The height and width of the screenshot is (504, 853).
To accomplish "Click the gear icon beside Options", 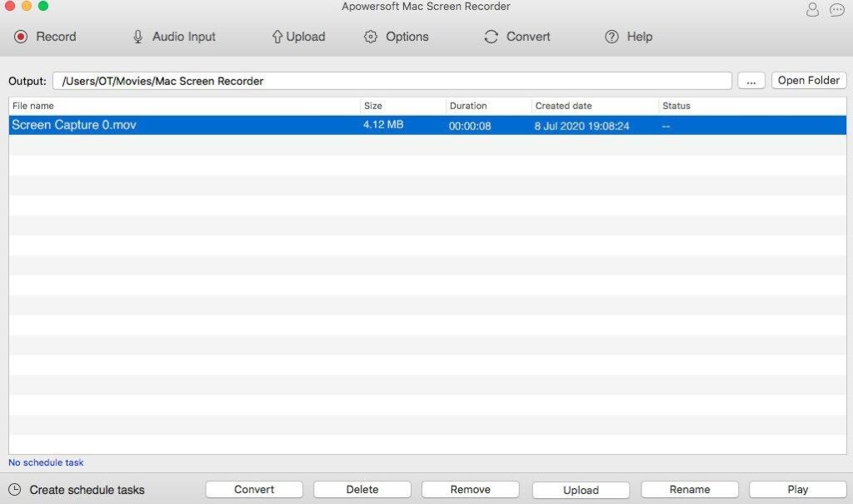I will 371,37.
